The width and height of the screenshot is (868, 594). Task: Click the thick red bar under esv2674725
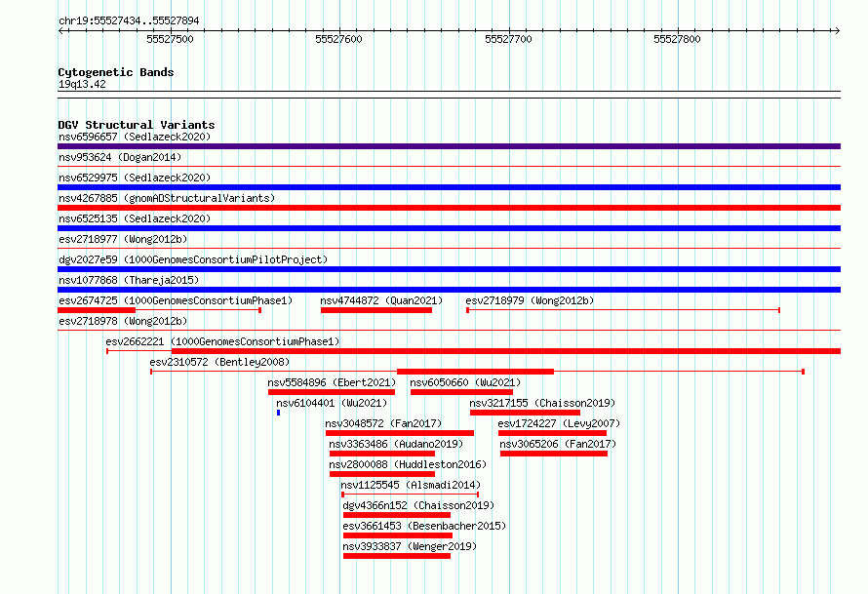pos(97,310)
